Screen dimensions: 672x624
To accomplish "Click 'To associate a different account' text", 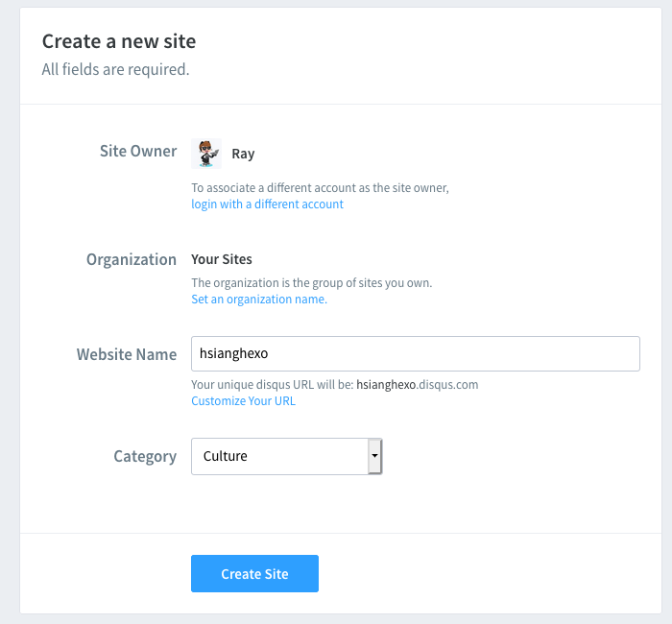I will (x=320, y=188).
